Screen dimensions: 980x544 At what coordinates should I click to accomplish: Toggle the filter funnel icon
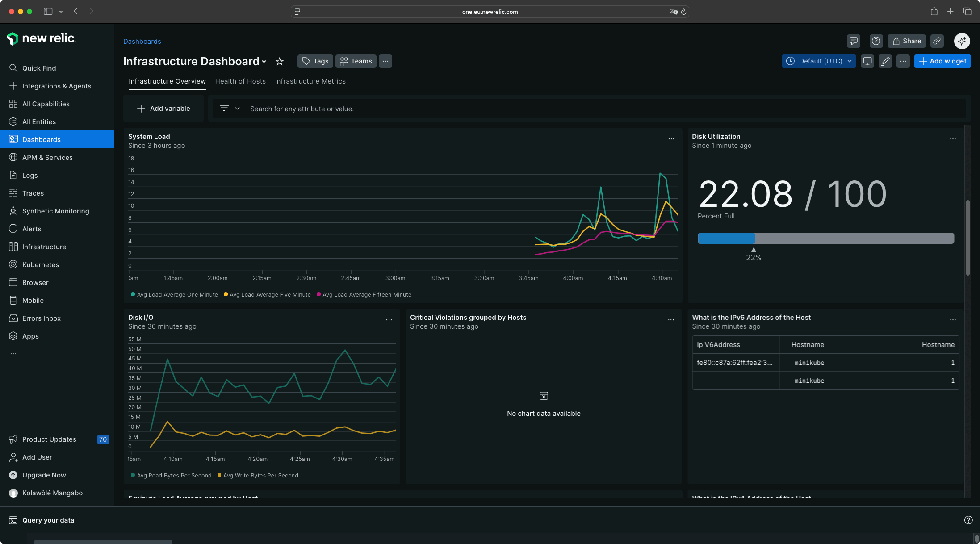point(223,108)
